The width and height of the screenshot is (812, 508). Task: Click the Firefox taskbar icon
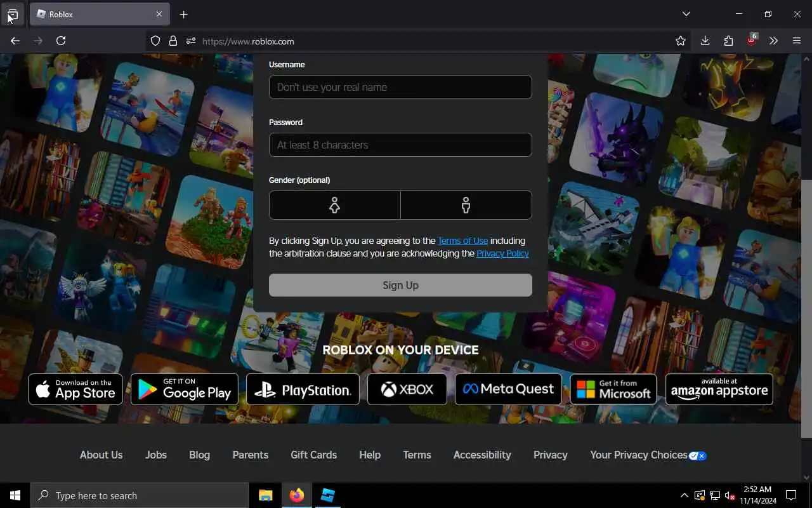pyautogui.click(x=297, y=495)
